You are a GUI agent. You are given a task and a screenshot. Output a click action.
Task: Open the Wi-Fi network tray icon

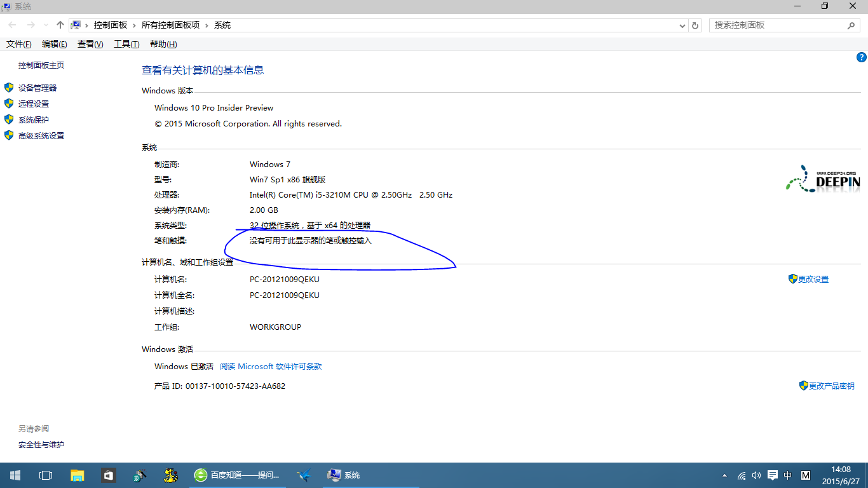[x=741, y=475]
